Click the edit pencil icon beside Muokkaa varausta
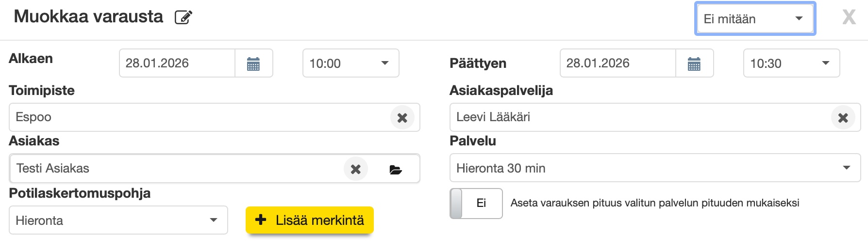 coord(184,17)
